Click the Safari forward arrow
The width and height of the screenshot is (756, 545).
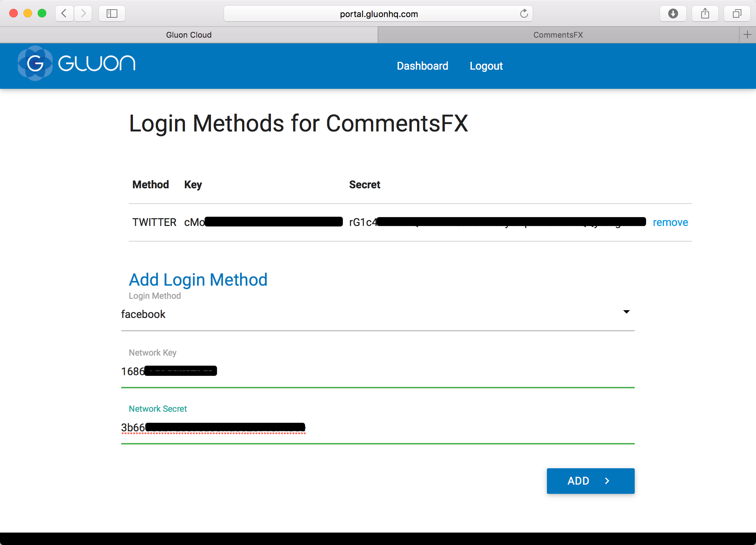83,14
